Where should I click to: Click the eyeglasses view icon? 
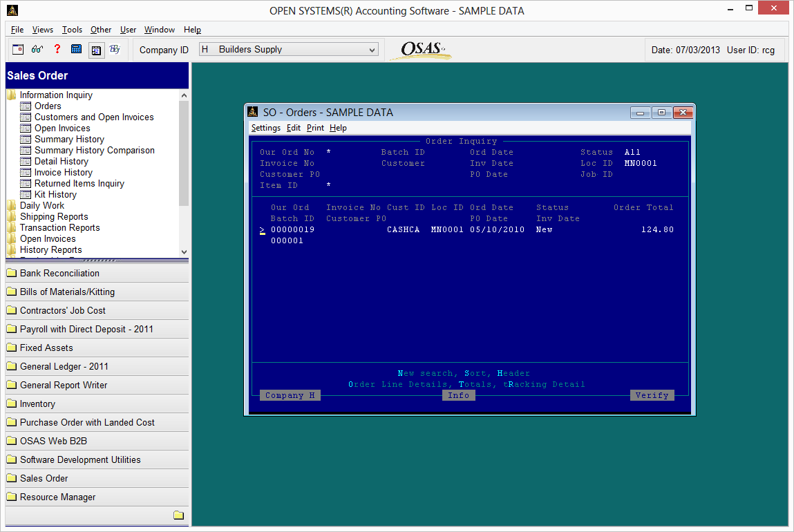(37, 49)
